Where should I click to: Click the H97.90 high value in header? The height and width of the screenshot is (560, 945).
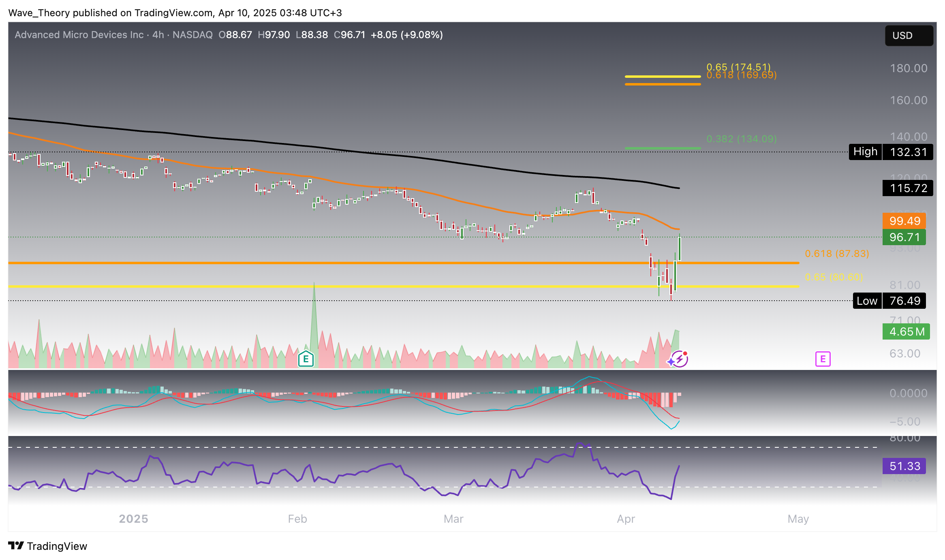[x=274, y=35]
